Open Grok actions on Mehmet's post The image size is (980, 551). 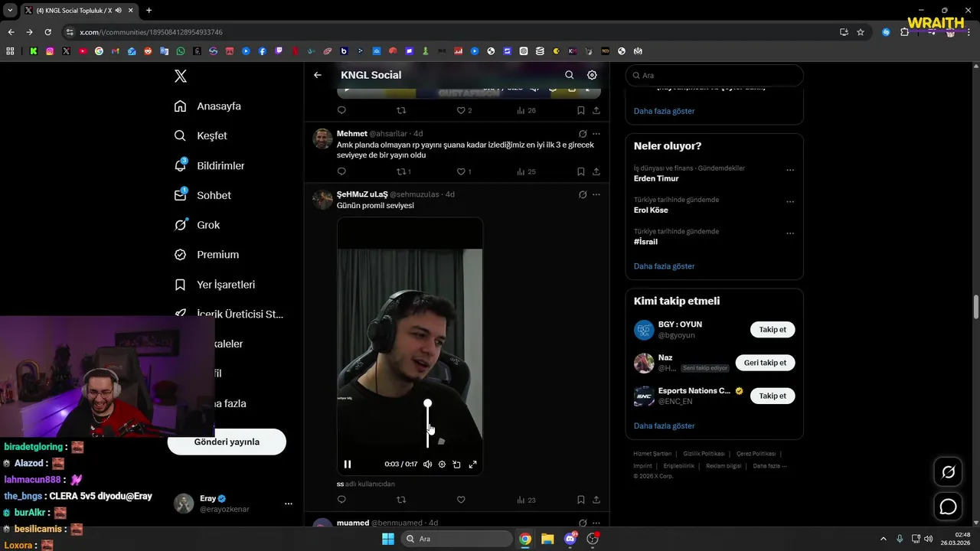pos(583,134)
